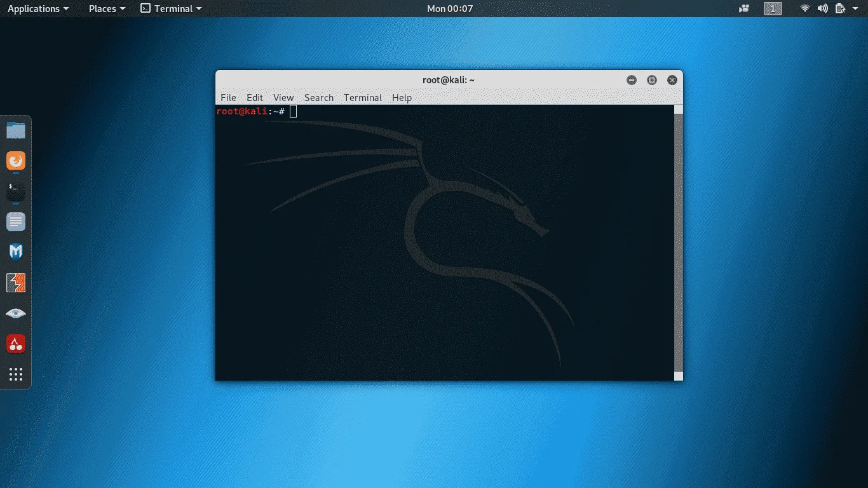Show all applications grid
Screen dimensions: 868x488
click(16, 374)
